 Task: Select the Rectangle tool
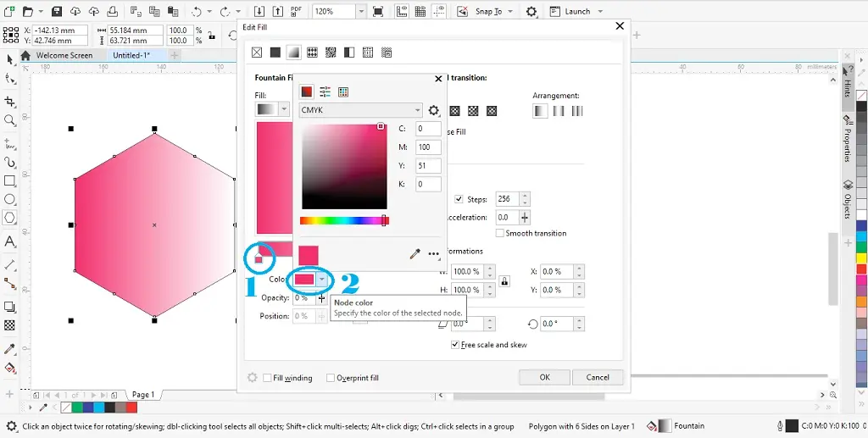tap(9, 180)
